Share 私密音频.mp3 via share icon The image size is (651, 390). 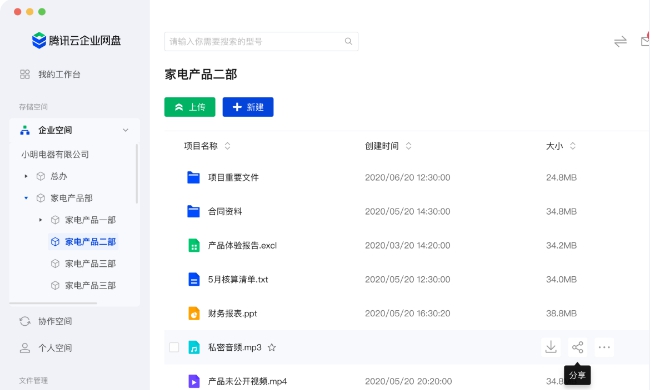(x=578, y=347)
